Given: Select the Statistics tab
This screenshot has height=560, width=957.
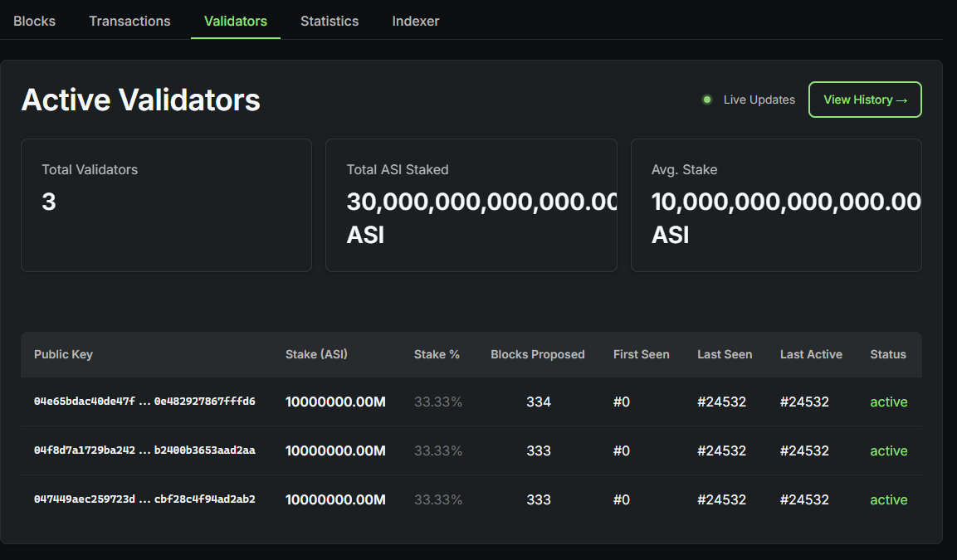Looking at the screenshot, I should click(330, 21).
